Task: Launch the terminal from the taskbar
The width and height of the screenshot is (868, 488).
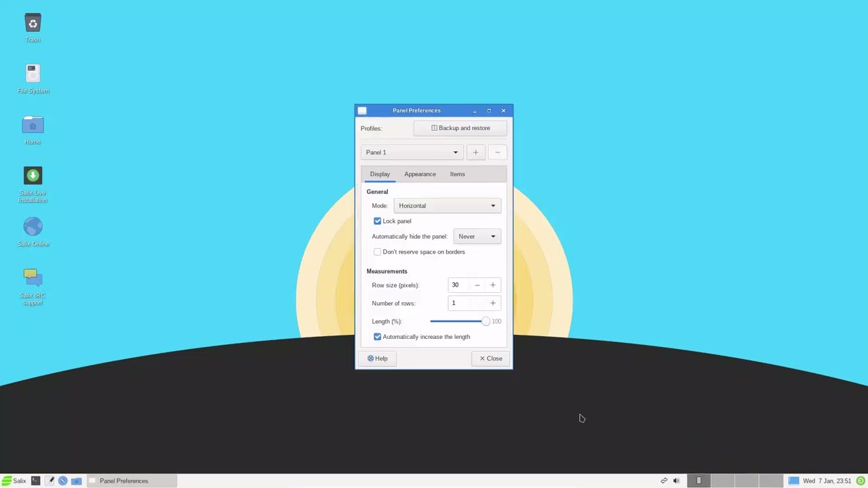Action: pyautogui.click(x=35, y=481)
